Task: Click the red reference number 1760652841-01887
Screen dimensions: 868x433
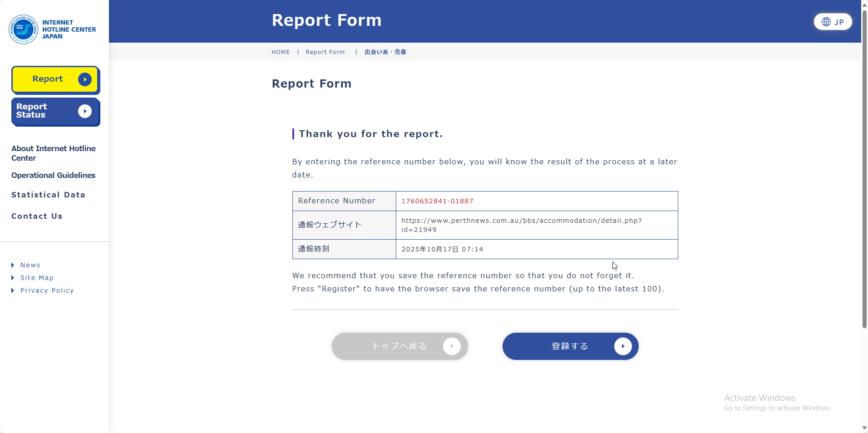Action: 437,201
